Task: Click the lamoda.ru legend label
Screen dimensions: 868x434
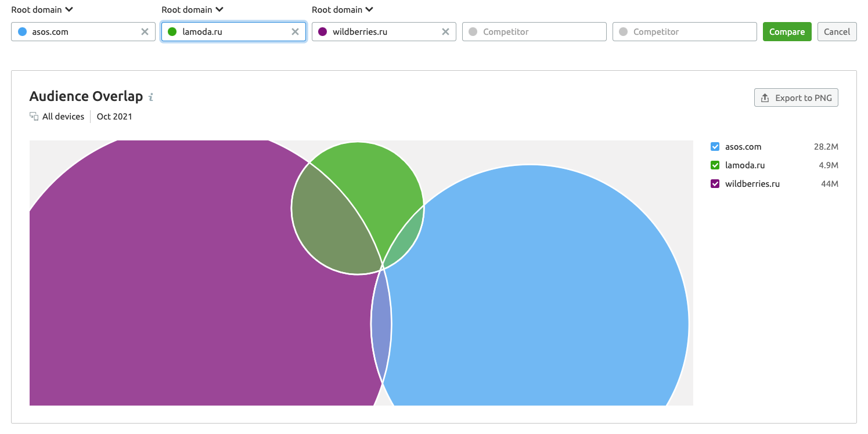Action: click(745, 165)
